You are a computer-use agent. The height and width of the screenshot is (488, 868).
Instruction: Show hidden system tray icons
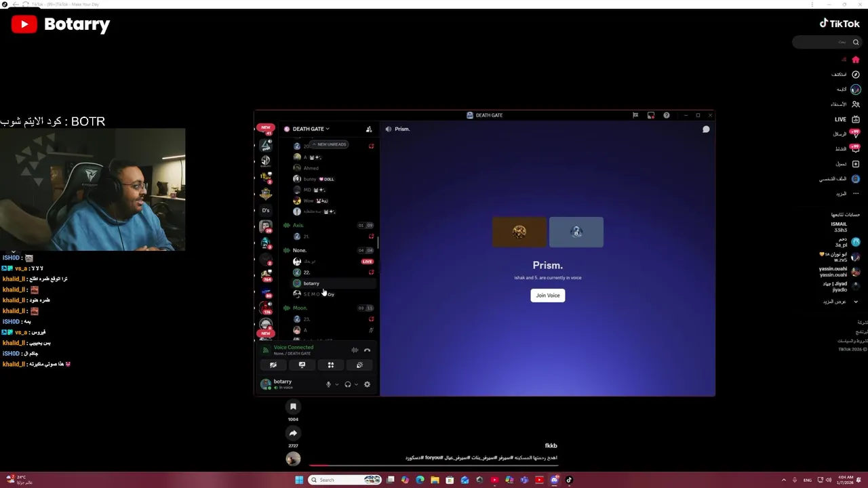pos(783,480)
